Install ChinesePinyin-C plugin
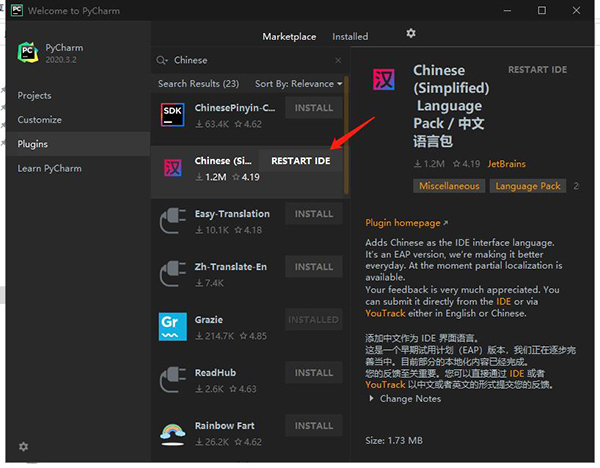This screenshot has width=600, height=468. (313, 108)
